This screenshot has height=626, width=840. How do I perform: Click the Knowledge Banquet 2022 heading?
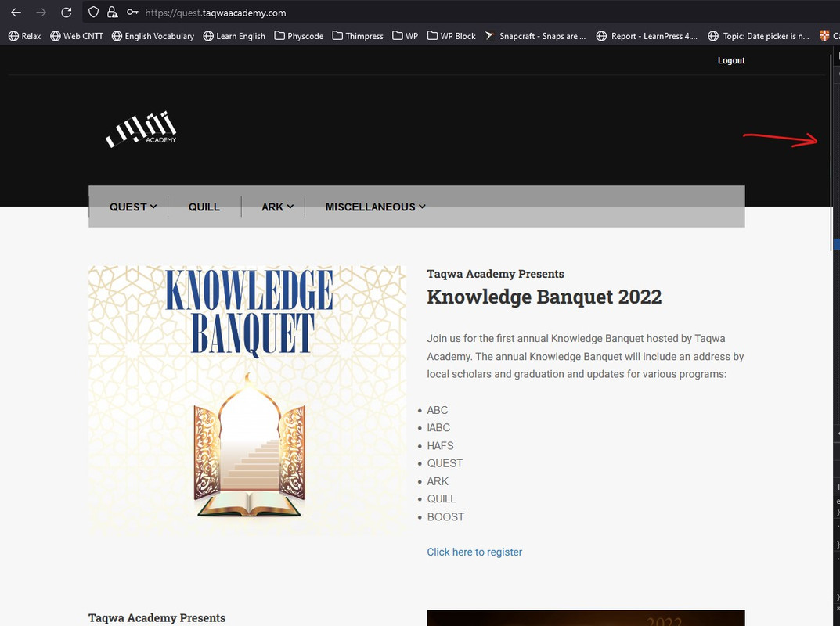pyautogui.click(x=544, y=296)
